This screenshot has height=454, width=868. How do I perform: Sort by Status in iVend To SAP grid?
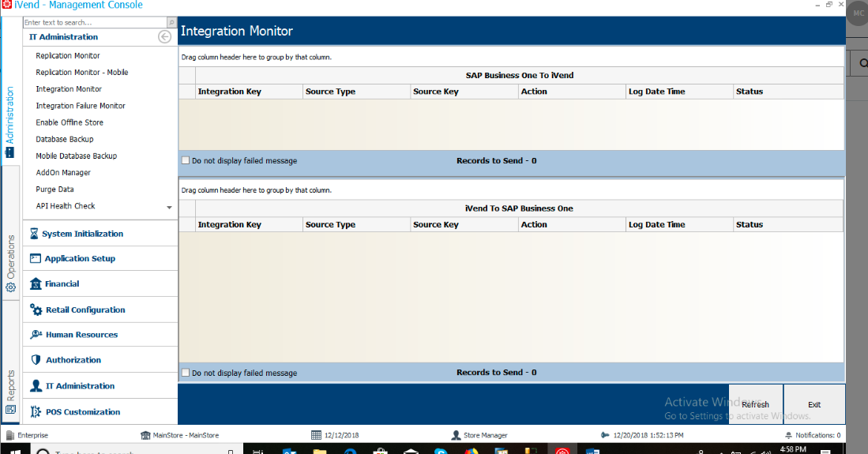788,224
